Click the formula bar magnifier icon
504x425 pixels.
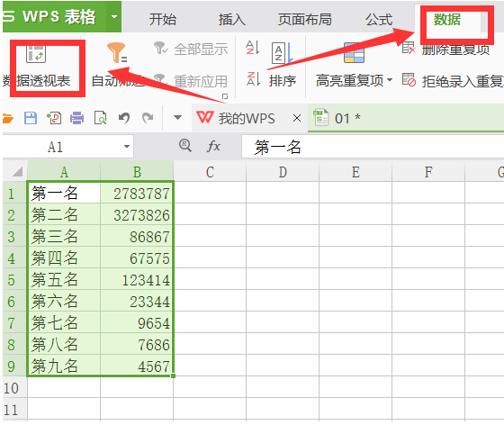pyautogui.click(x=185, y=146)
